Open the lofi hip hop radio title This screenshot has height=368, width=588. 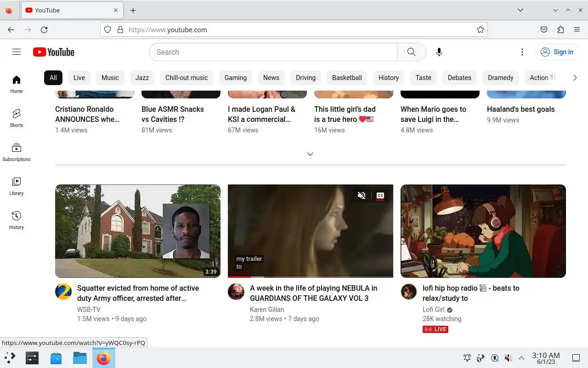471,293
